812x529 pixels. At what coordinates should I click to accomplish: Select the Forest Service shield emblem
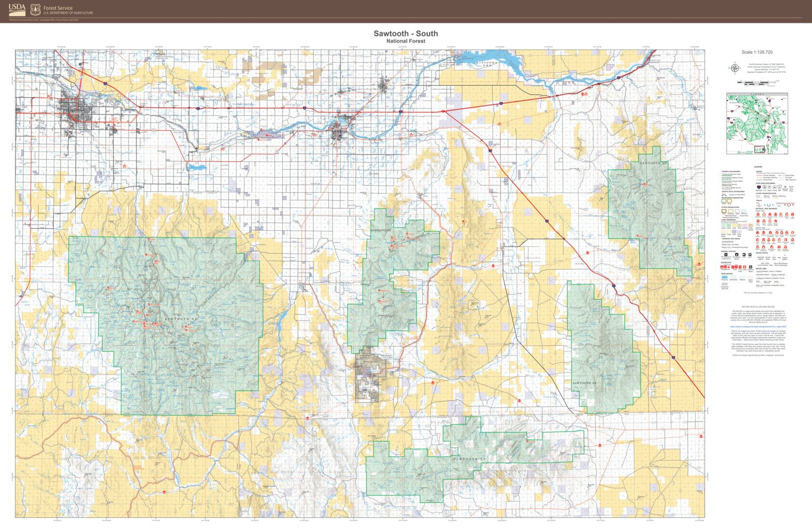pyautogui.click(x=35, y=9)
